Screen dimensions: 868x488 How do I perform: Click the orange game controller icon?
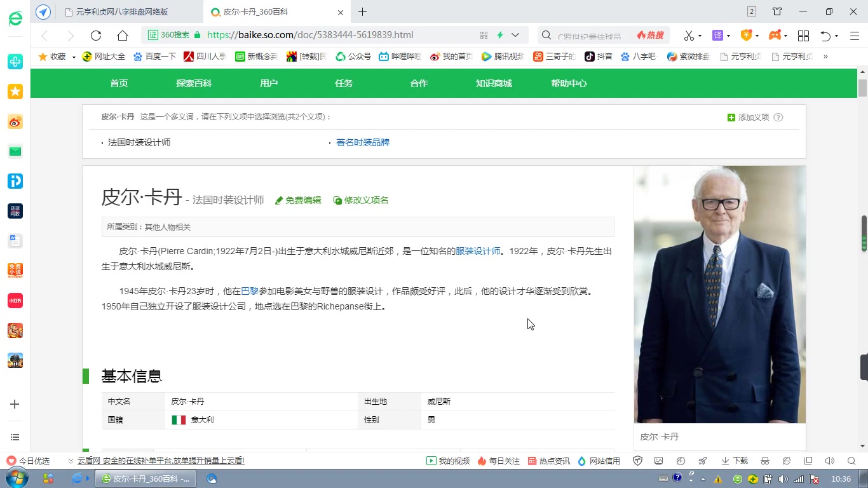pyautogui.click(x=775, y=36)
